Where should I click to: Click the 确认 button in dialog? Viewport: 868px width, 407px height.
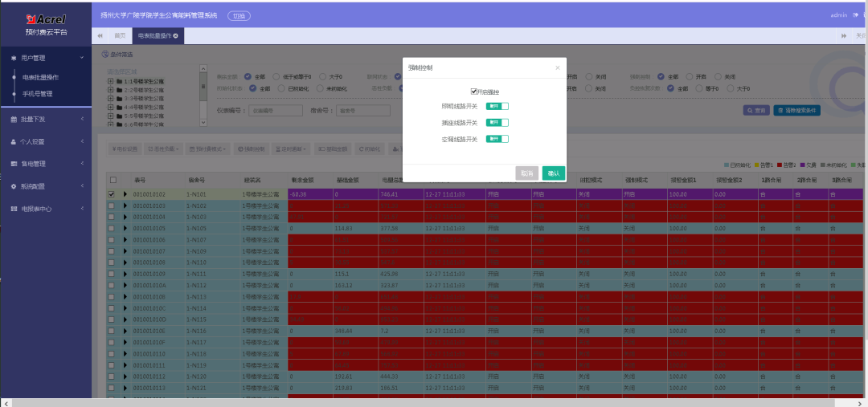coord(554,173)
